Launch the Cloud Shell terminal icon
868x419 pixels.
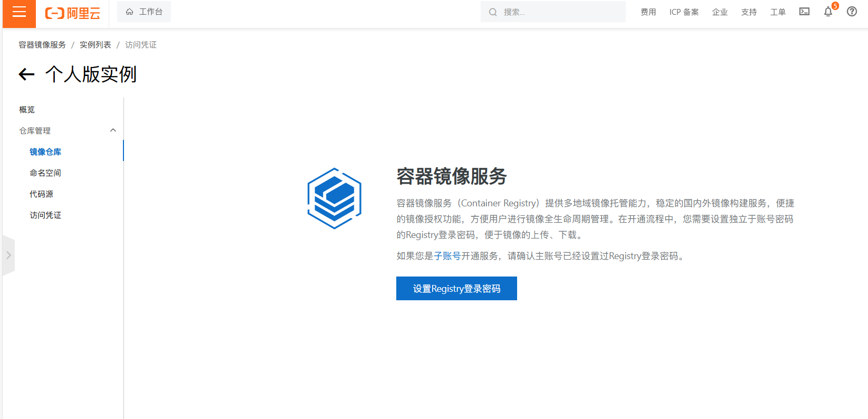804,12
